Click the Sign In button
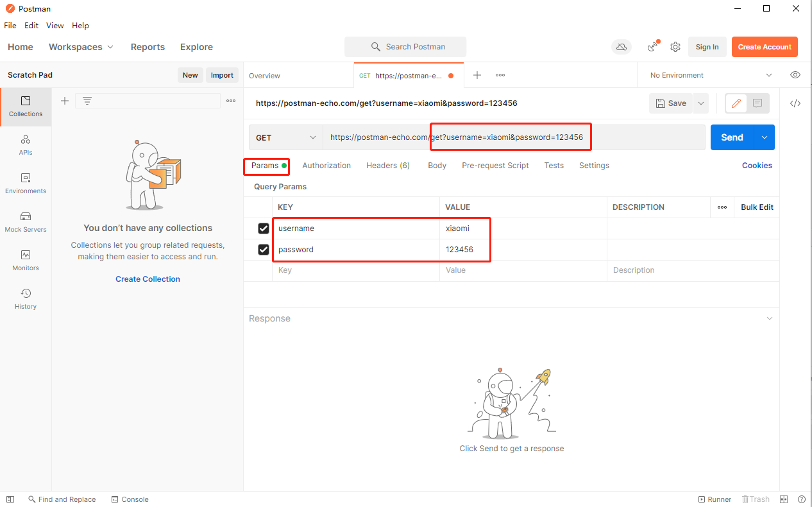The image size is (812, 507). click(707, 47)
